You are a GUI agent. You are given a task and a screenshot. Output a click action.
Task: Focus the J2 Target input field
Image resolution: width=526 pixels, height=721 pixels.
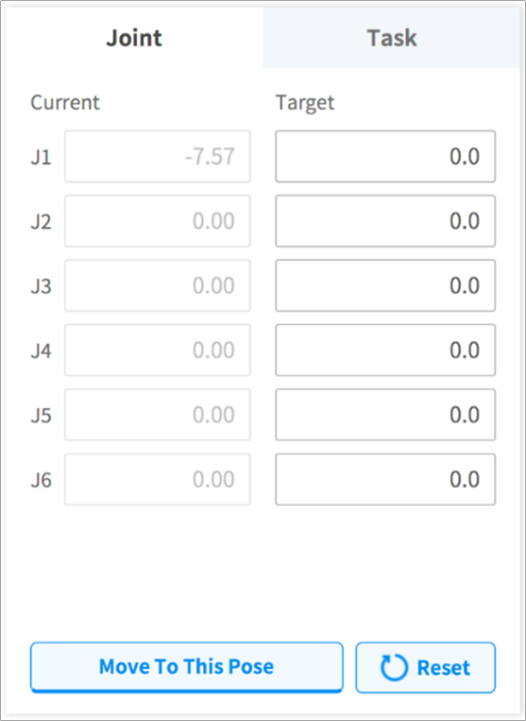(x=385, y=221)
